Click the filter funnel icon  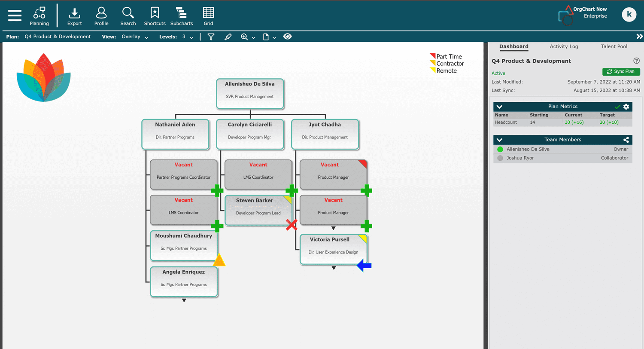(211, 37)
